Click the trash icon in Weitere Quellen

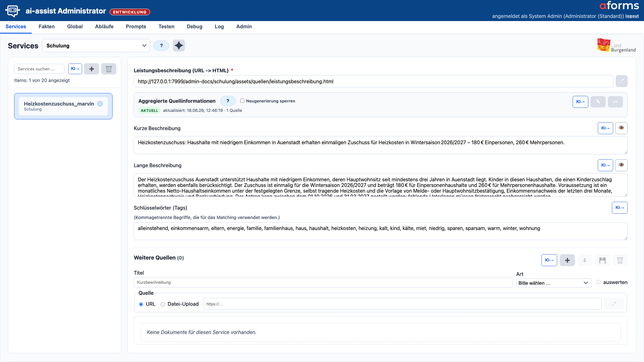pos(620,260)
